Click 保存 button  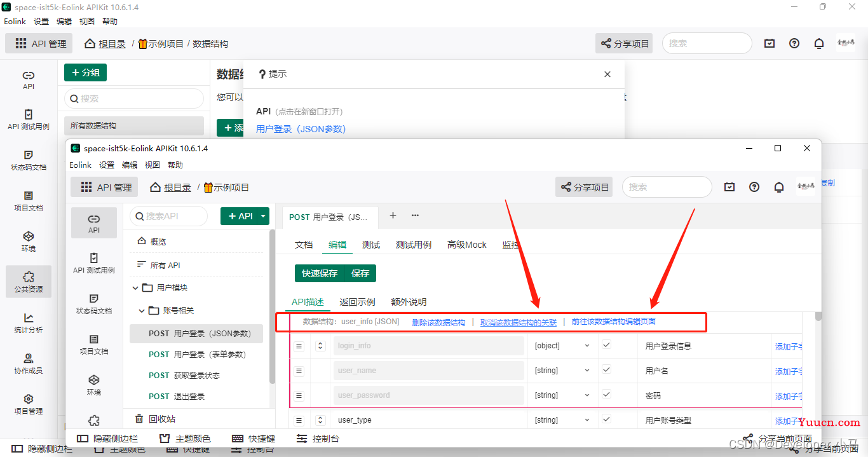(x=360, y=273)
